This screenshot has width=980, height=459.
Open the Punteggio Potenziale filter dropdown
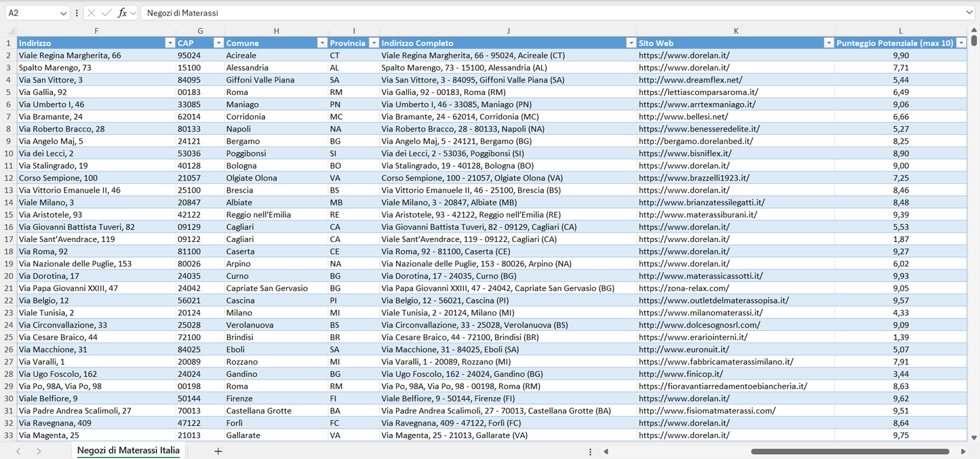961,43
